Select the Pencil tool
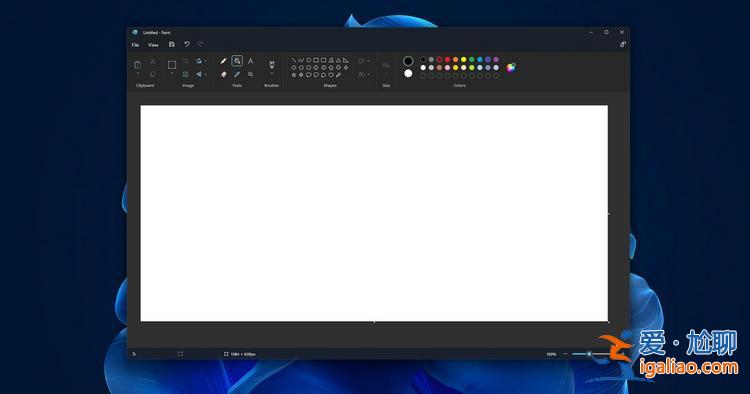 [x=223, y=61]
